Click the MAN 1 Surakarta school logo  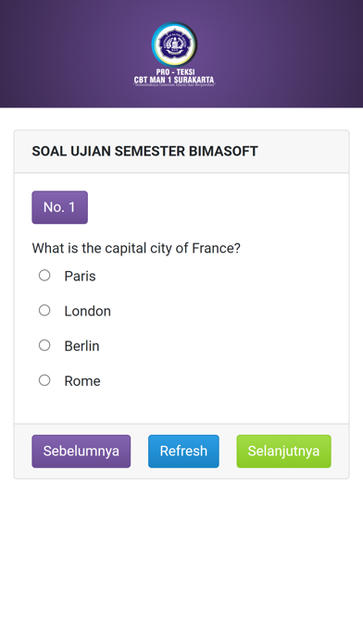coord(174,43)
